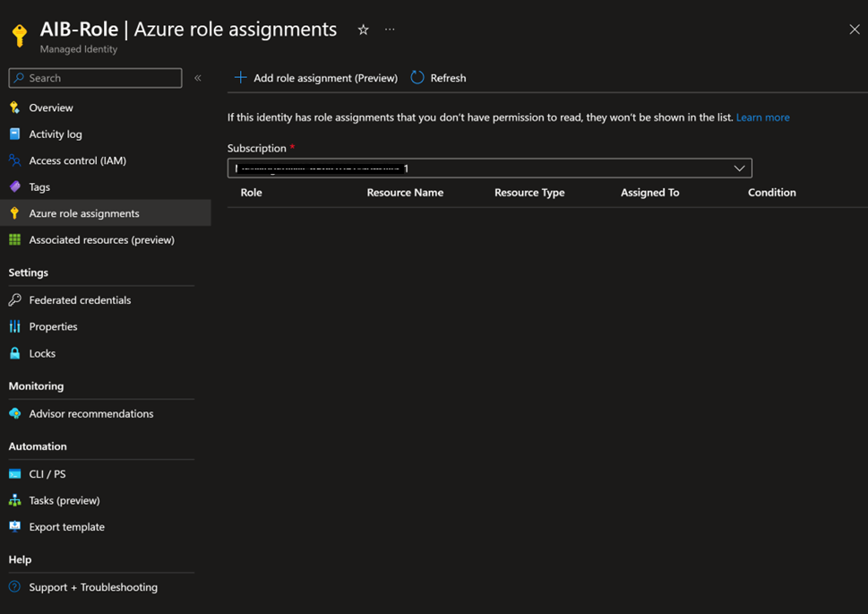
Task: Open the more options ellipsis menu
Action: pyautogui.click(x=390, y=30)
